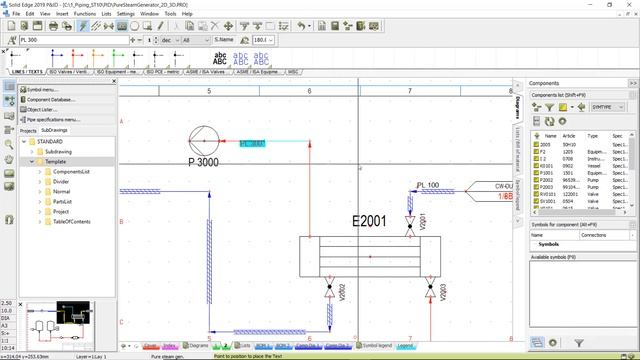Select the red line style symbol
Image resolution: width=640 pixels, height=360 pixels.
point(77,58)
